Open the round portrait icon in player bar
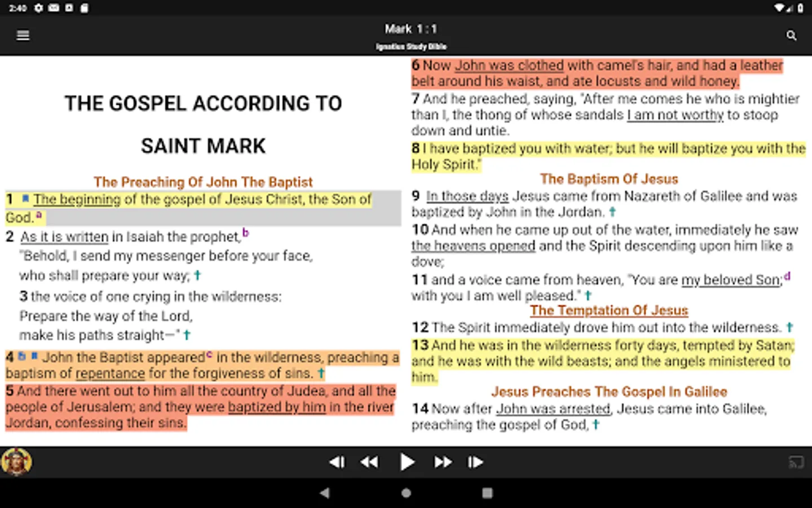Viewport: 812px width, 508px height. coord(16,462)
